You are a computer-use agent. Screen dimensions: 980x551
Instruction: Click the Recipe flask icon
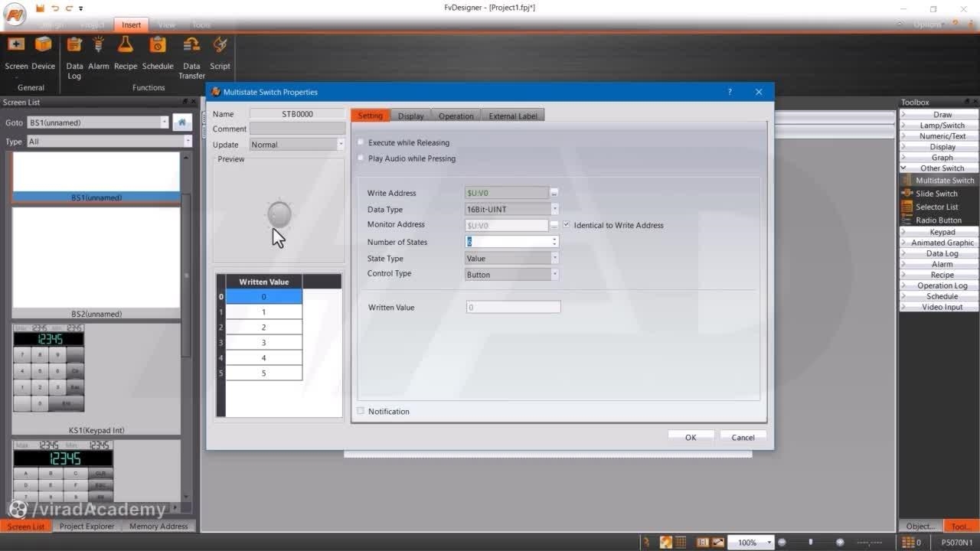(126, 46)
